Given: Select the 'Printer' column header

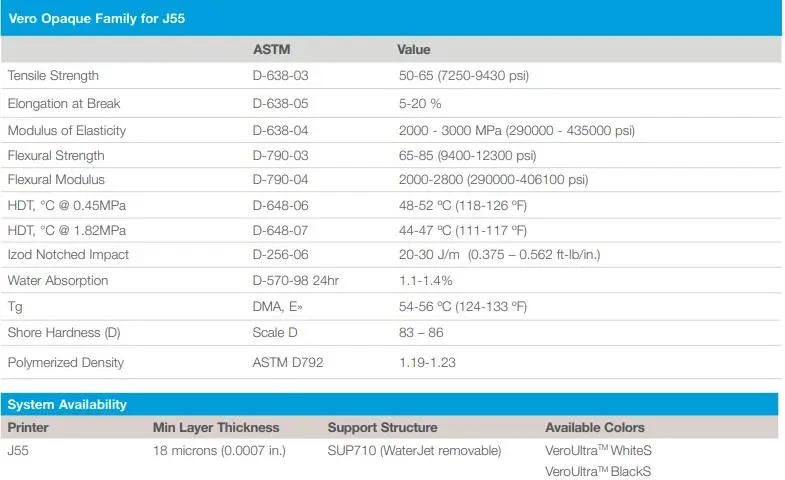Looking at the screenshot, I should 28,428.
